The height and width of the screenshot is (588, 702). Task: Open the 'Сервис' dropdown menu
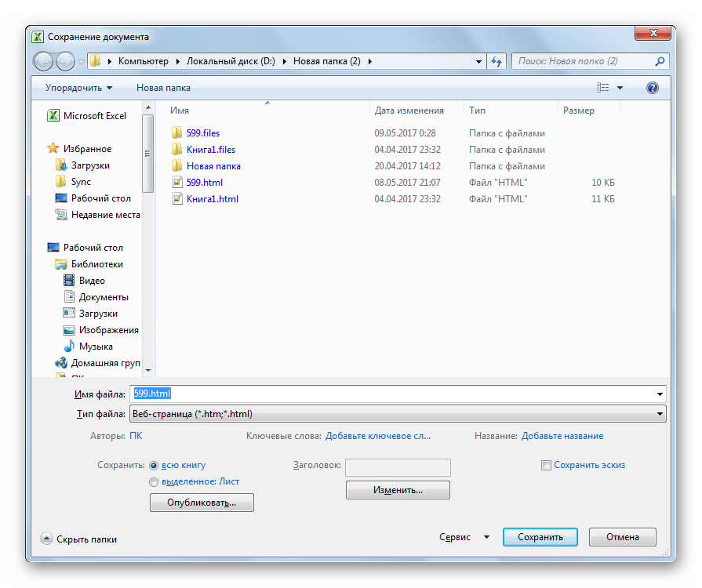point(464,537)
